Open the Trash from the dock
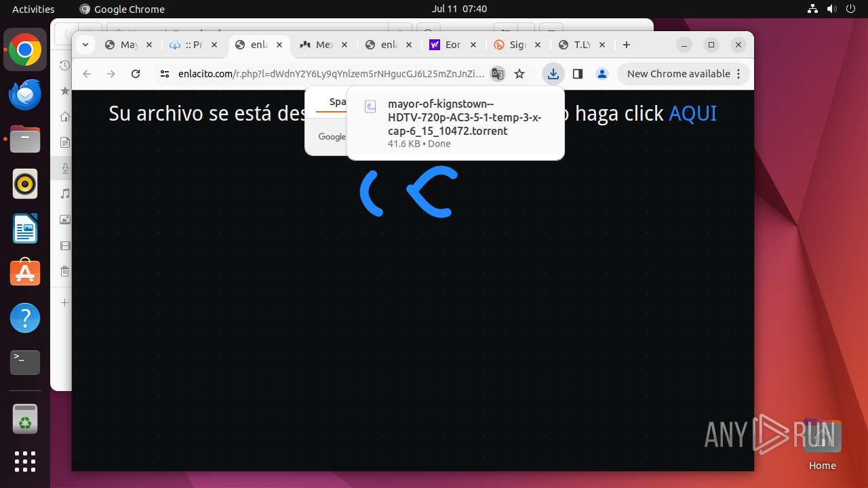 click(25, 419)
